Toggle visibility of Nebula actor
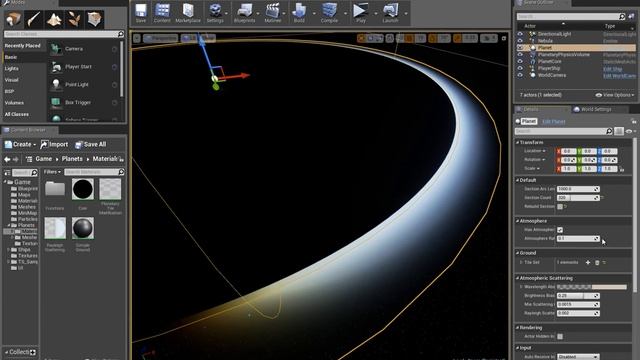Image resolution: width=640 pixels, height=360 pixels. 520,41
